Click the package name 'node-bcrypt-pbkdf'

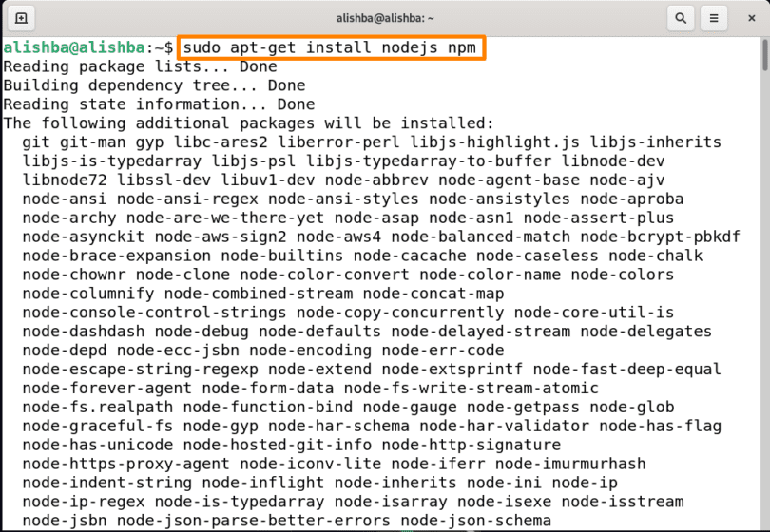(x=660, y=237)
